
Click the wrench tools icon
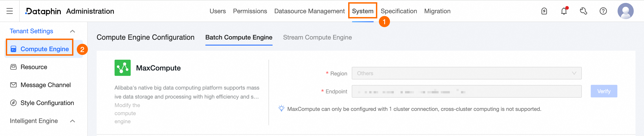pos(583,11)
